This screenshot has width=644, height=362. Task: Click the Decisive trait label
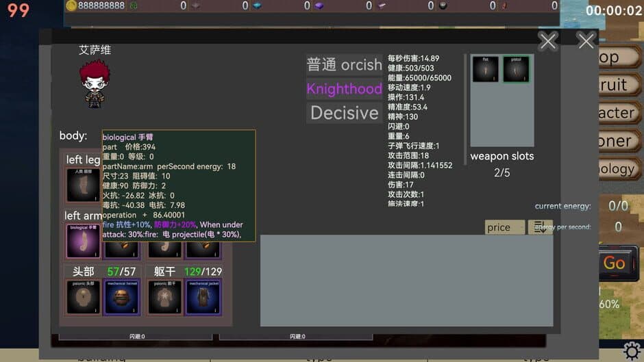pos(344,113)
